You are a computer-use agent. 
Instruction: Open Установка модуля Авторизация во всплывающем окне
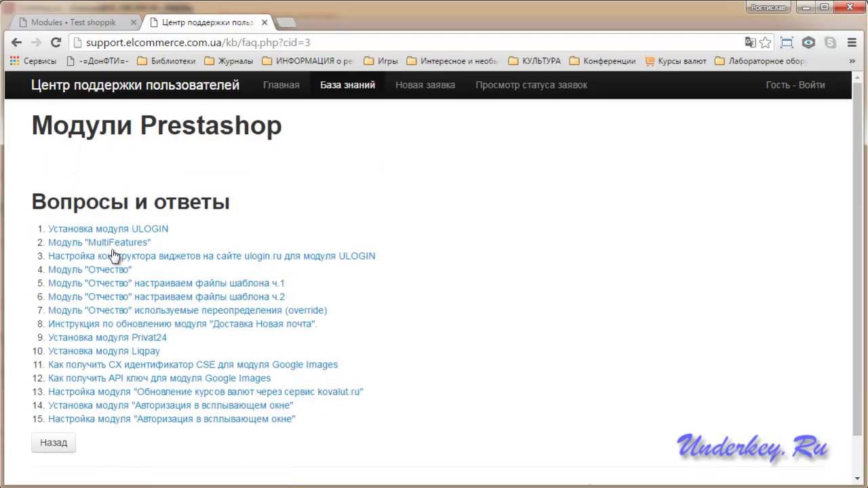coord(171,405)
